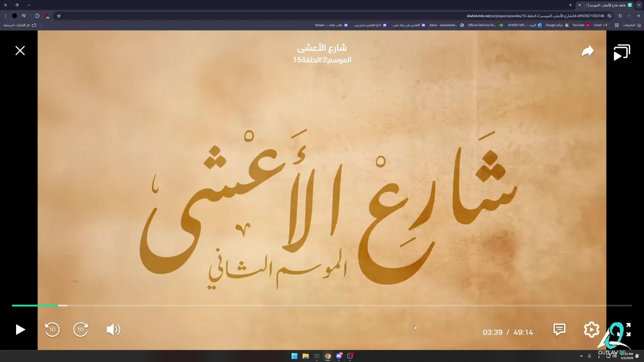The width and height of the screenshot is (644, 362).
Task: Click the season and episode subtitle الموسم2:الحلقة15
Action: coord(322,60)
